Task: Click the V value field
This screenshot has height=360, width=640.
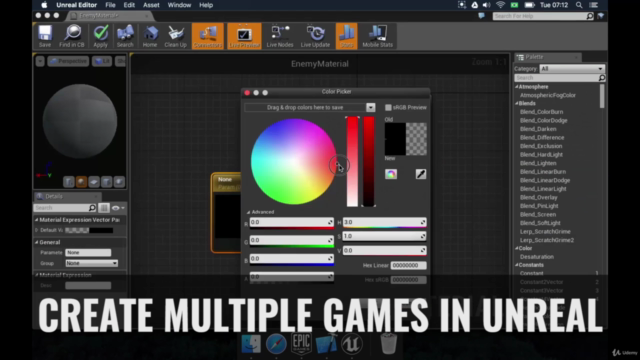Action: pos(384,251)
